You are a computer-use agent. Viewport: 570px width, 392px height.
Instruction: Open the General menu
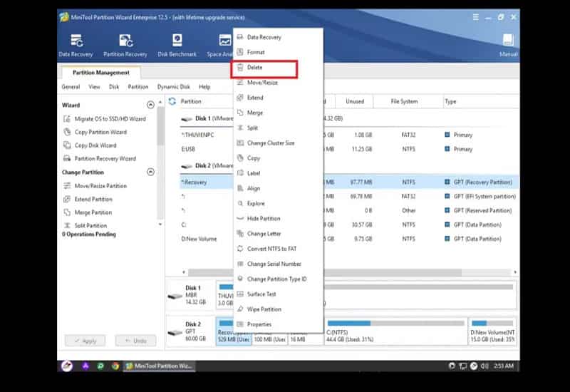[71, 87]
